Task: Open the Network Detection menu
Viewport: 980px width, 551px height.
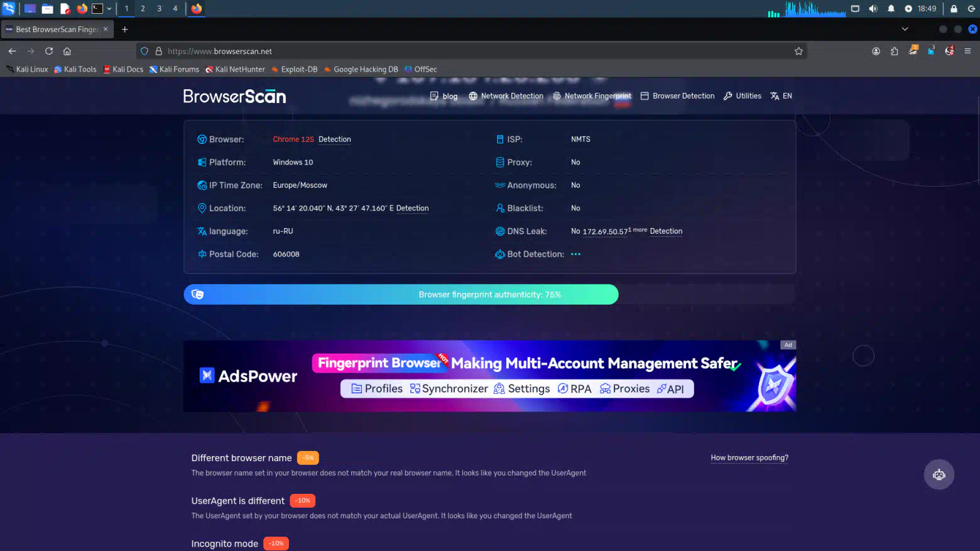Action: click(x=506, y=96)
